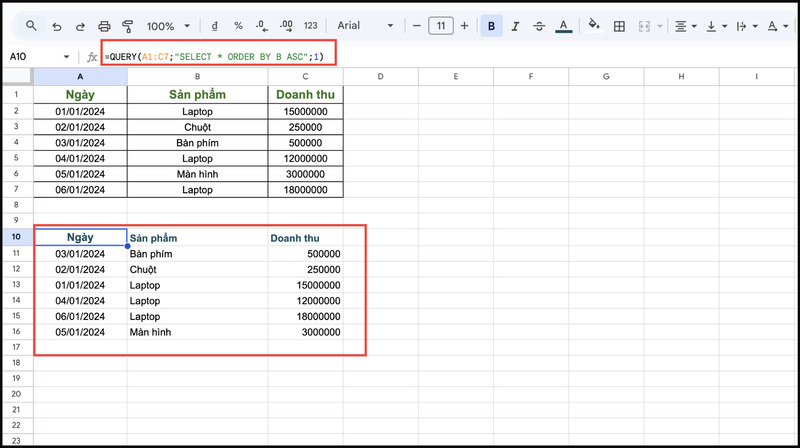Click the search menus magnifier icon
The width and height of the screenshot is (800, 448).
(32, 26)
